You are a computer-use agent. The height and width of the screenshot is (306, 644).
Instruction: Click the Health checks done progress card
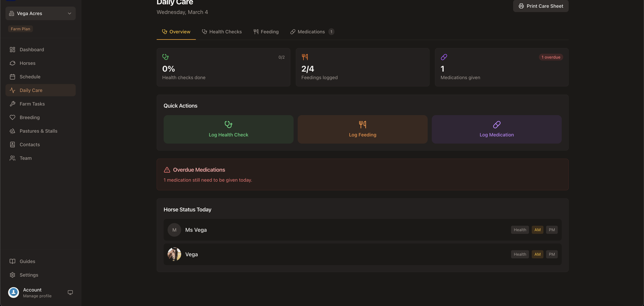coord(223,67)
